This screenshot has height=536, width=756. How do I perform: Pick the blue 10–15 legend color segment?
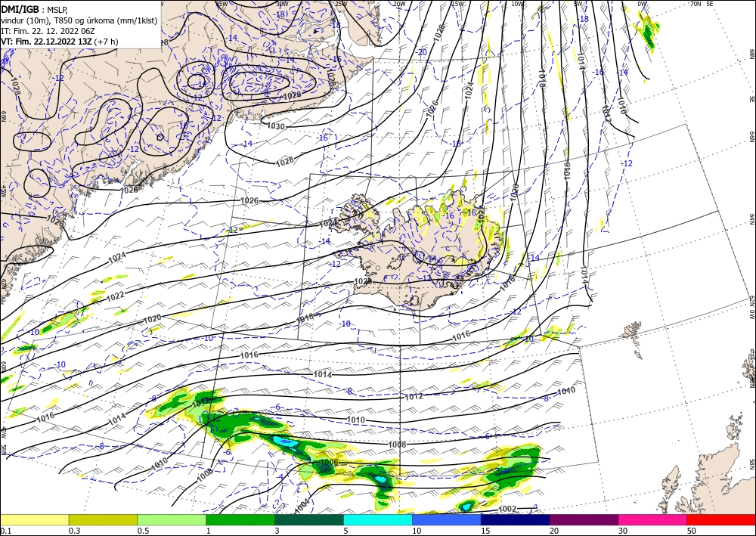[x=447, y=519]
